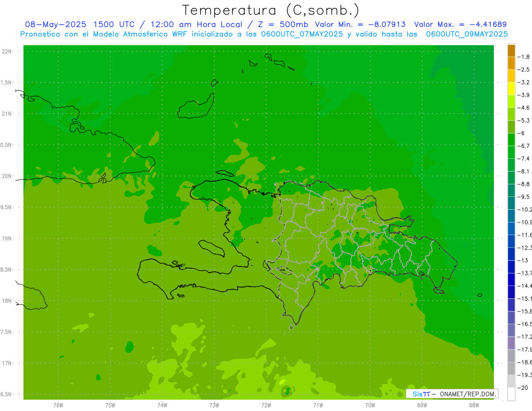
Task: Click the 71W longitude axis label
Action: [318, 405]
